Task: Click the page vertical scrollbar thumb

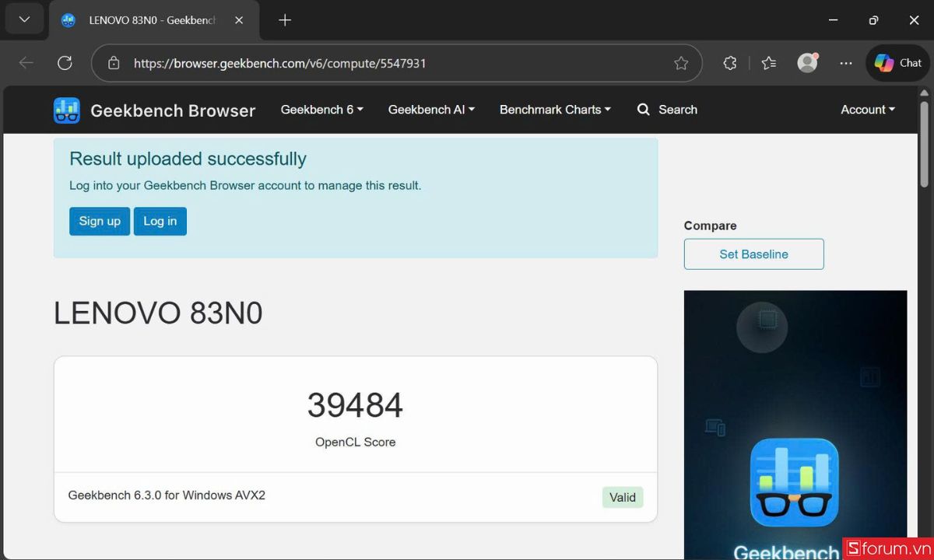Action: (x=924, y=144)
